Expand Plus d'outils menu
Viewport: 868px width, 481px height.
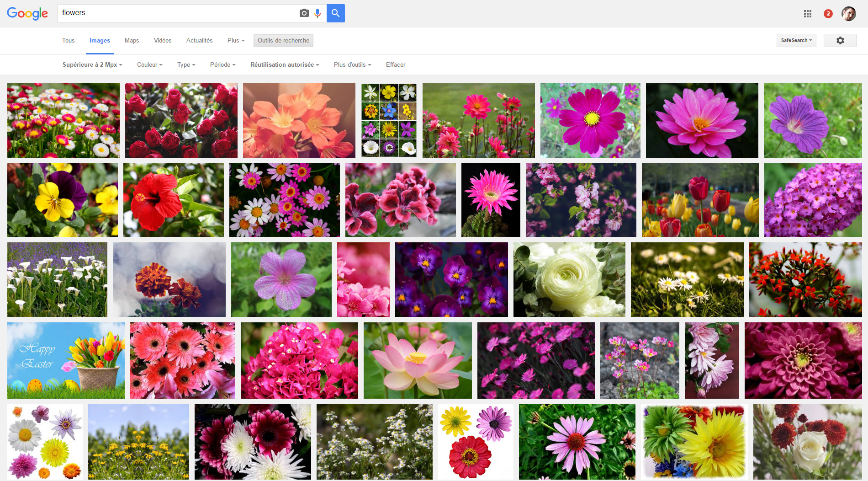click(x=353, y=64)
